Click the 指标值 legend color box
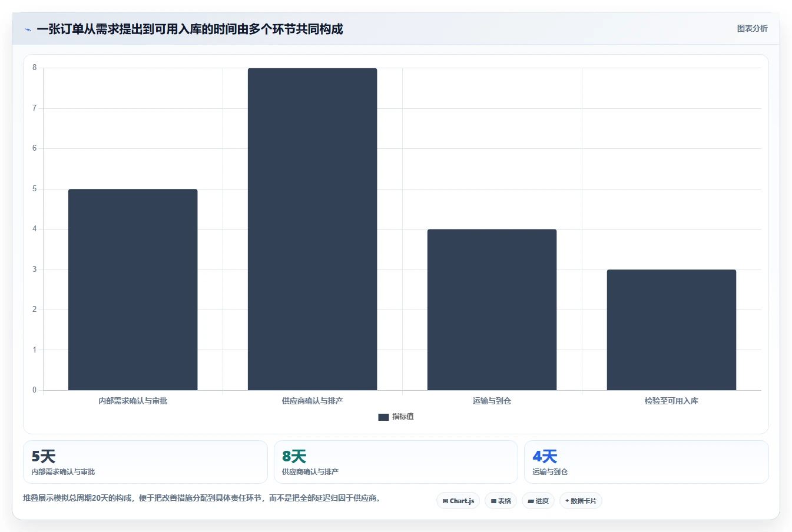This screenshot has height=532, width=792. pos(383,417)
